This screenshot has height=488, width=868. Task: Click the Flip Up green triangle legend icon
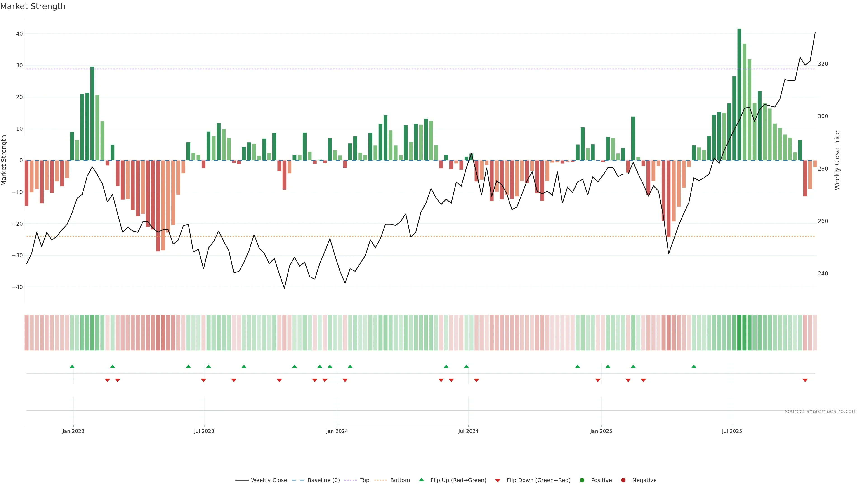click(421, 480)
